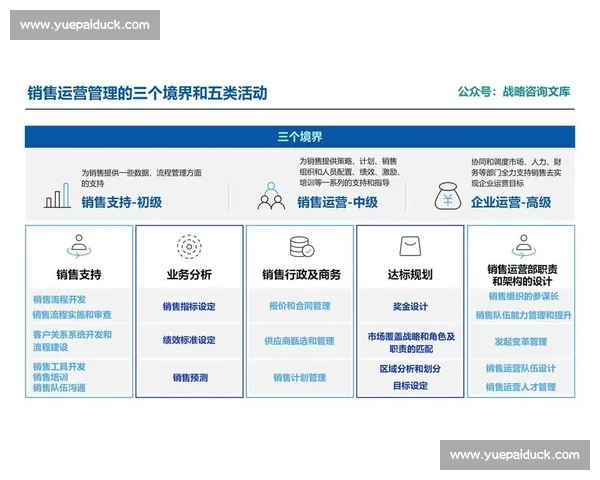Open the 奖金设计 item
This screenshot has height=480, width=600.
[410, 306]
